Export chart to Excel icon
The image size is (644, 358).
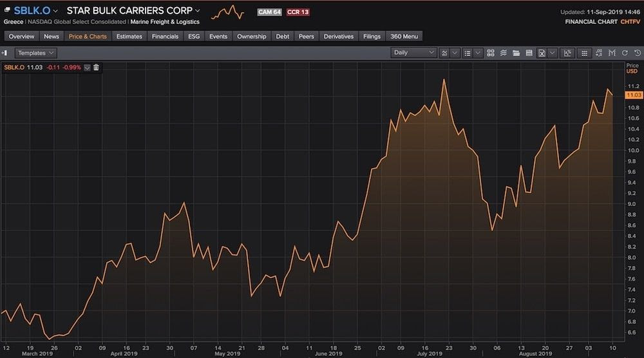point(542,53)
